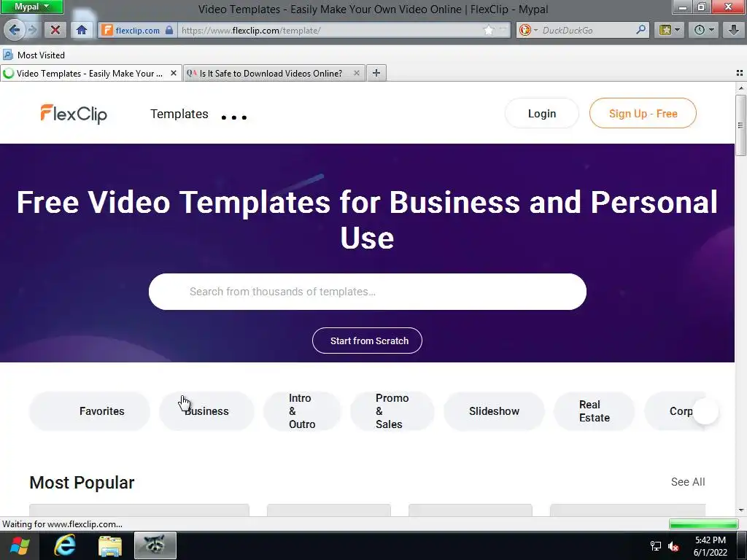
Task: Open the bookmarks menu button
Action: click(670, 30)
